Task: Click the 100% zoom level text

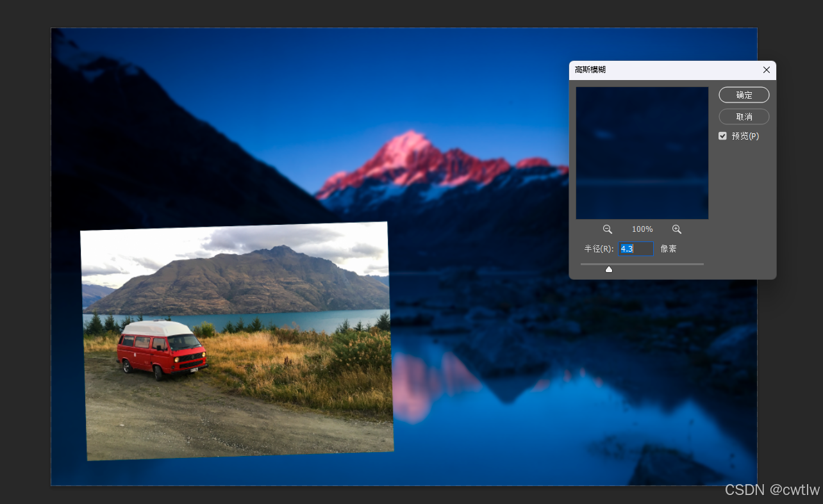Action: (x=642, y=229)
